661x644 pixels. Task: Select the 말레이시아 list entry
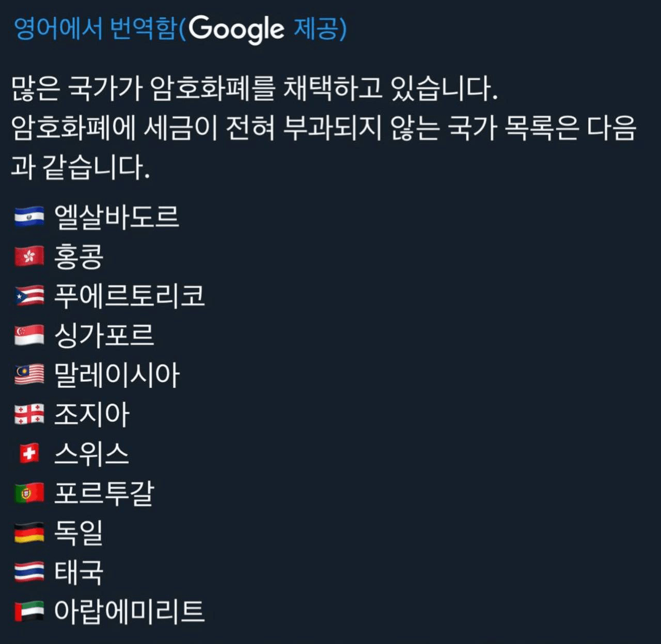pyautogui.click(x=117, y=375)
